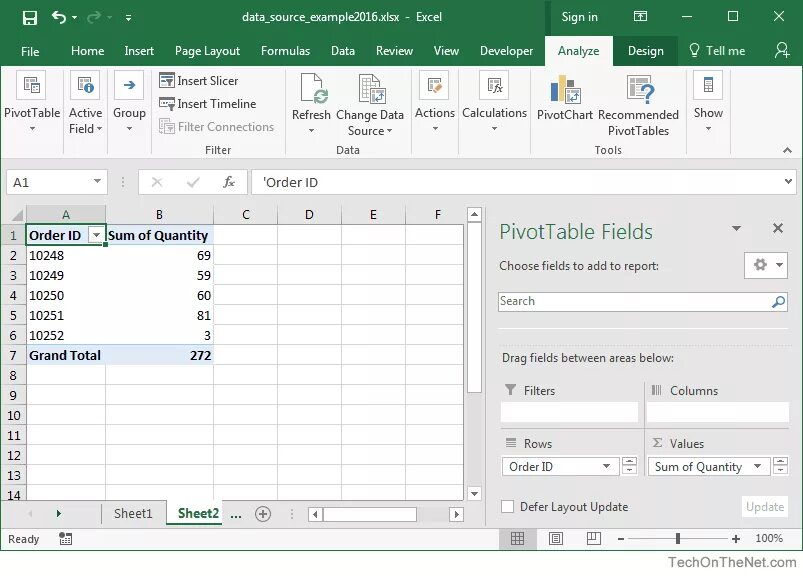Click horizontal scrollbar right arrow
Screen dimensions: 803x576
[x=456, y=514]
